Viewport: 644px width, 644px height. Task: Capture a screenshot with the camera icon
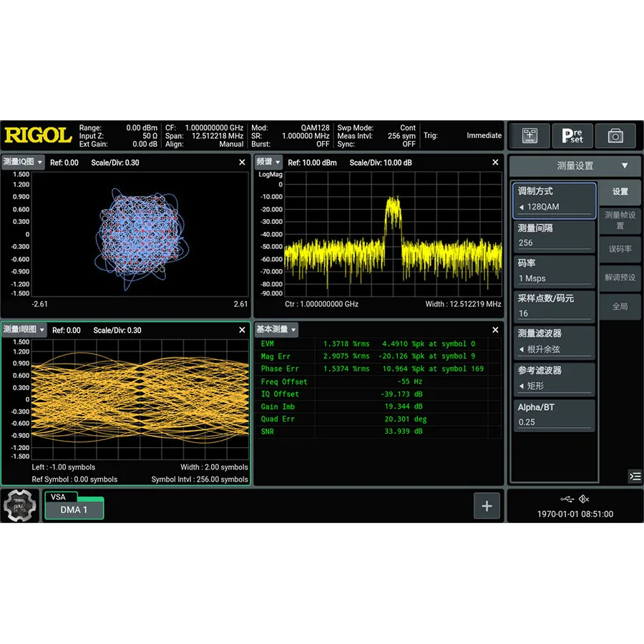click(x=615, y=136)
